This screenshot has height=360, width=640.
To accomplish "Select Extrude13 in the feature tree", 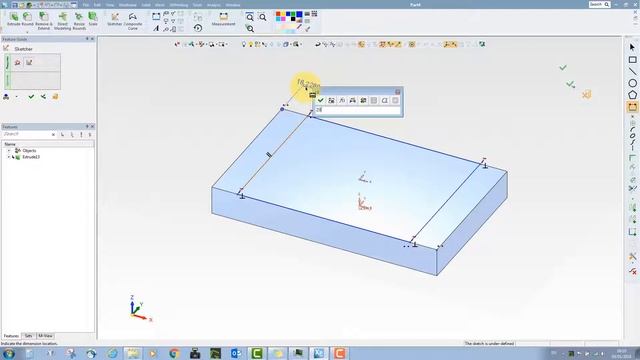I will [31, 157].
